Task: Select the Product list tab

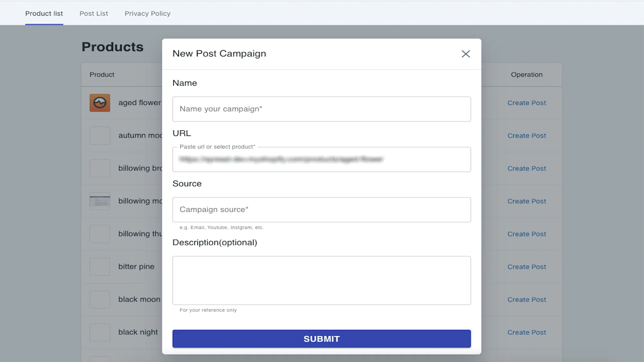Action: tap(44, 14)
